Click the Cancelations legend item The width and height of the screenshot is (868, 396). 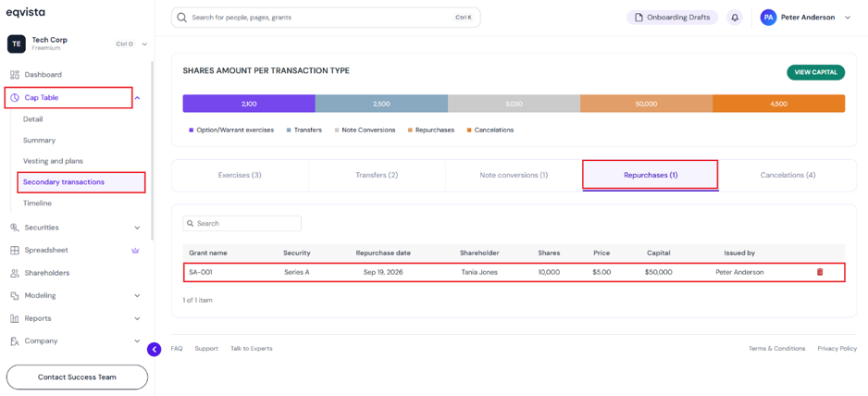click(x=490, y=130)
